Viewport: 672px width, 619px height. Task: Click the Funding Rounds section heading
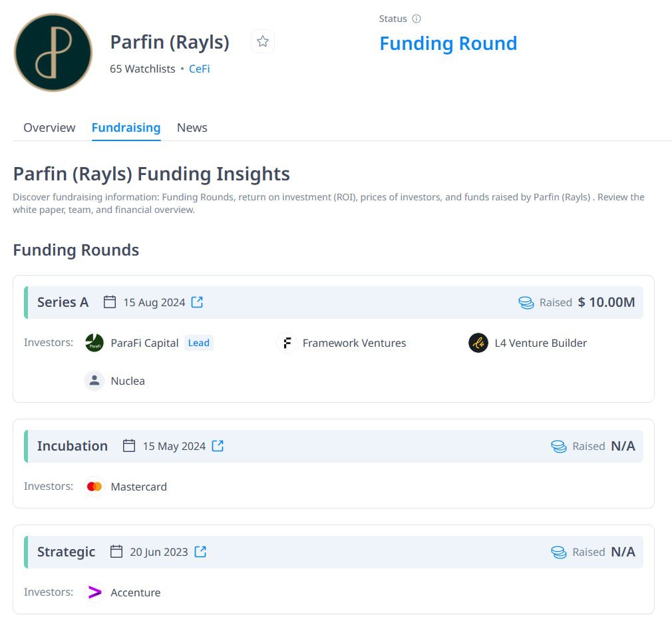pos(76,250)
